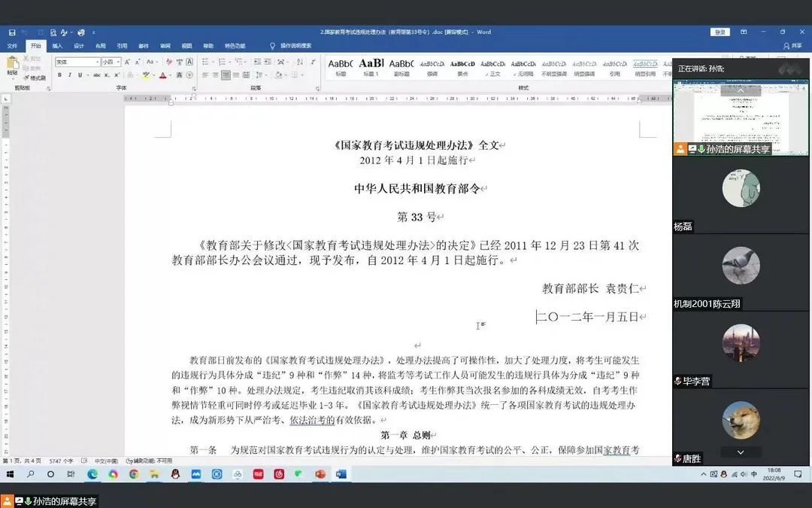
Task: Click the shrink font size icon
Action: coord(138,62)
